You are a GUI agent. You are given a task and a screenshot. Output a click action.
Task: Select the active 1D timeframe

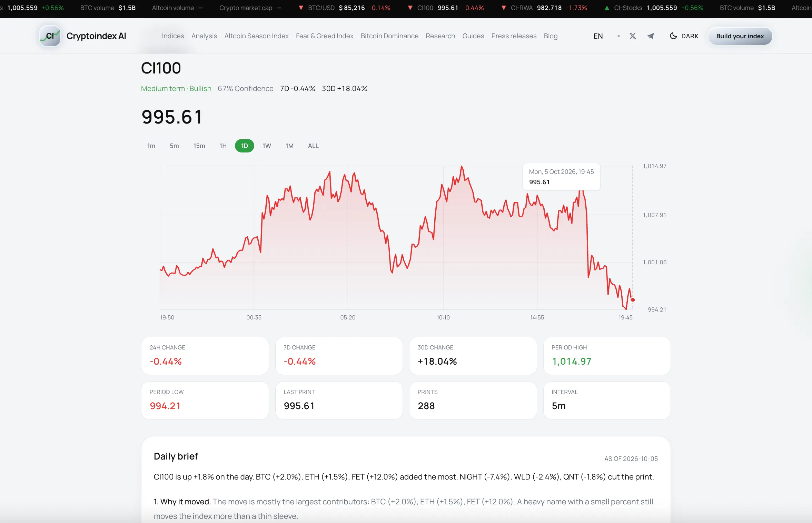(x=244, y=146)
